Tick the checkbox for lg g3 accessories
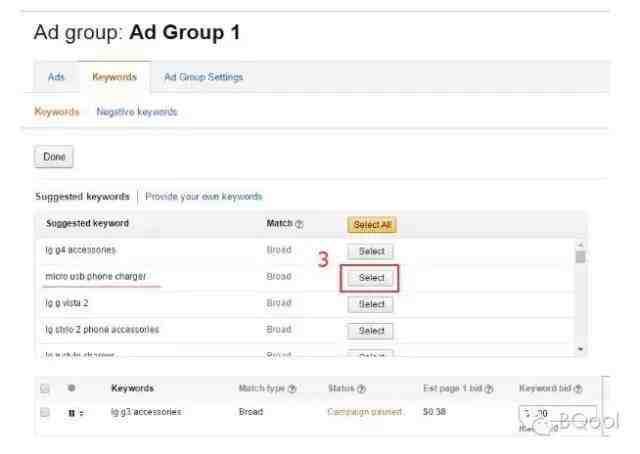The height and width of the screenshot is (454, 640). point(45,412)
